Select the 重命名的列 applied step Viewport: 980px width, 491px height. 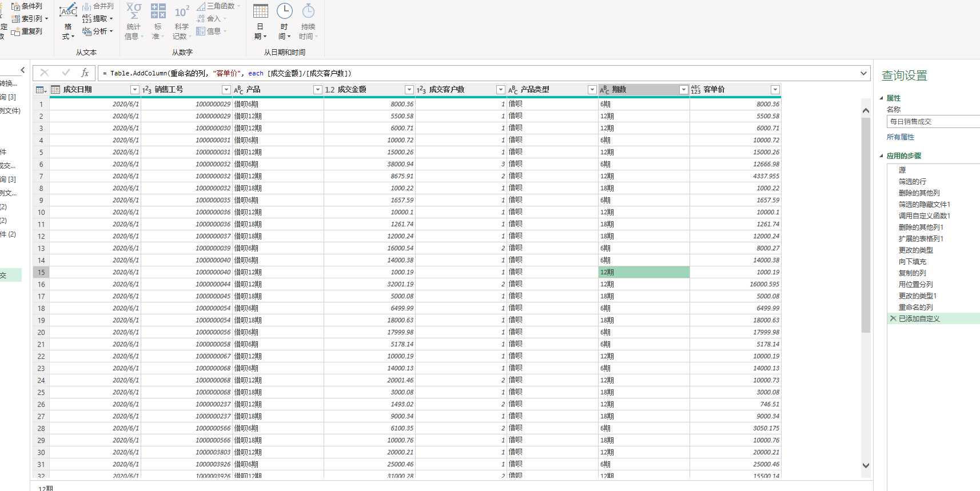pos(916,307)
